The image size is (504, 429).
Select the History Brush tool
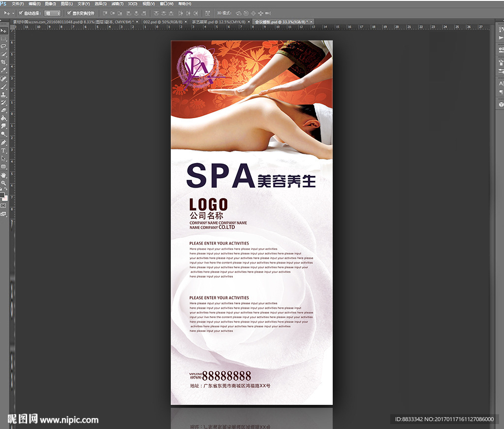(x=3, y=102)
